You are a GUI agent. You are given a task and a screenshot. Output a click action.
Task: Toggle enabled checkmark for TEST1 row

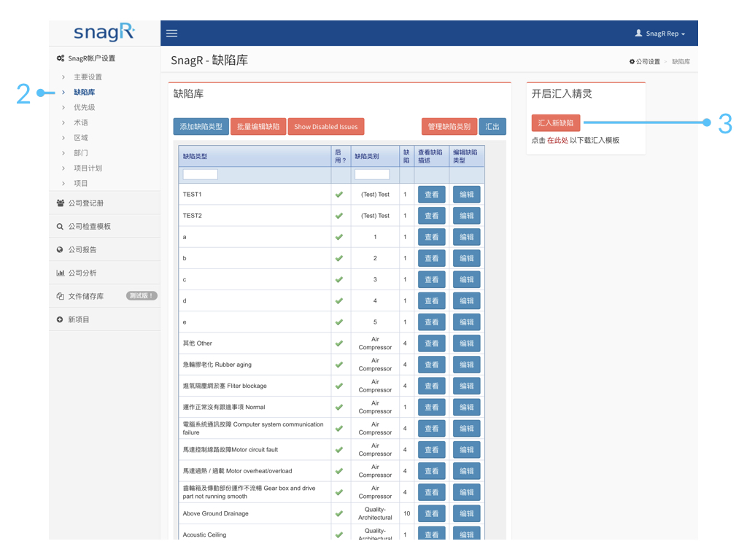point(339,194)
